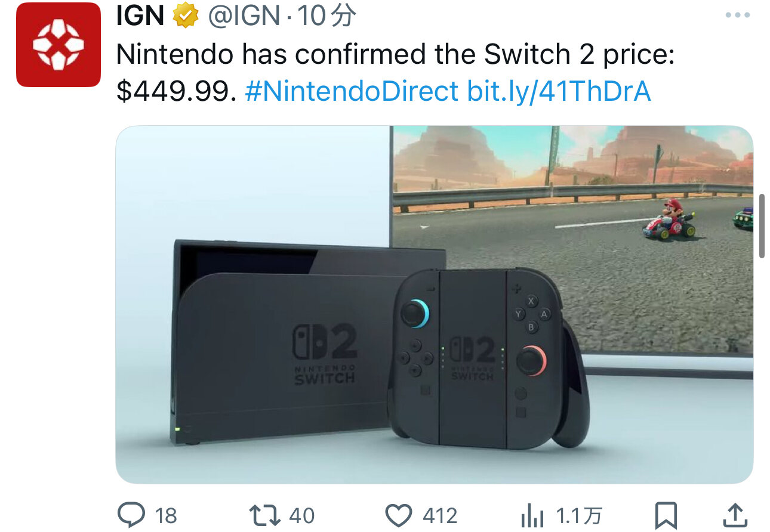View analytics via the bar chart icon
770x532 pixels.
[x=532, y=515]
